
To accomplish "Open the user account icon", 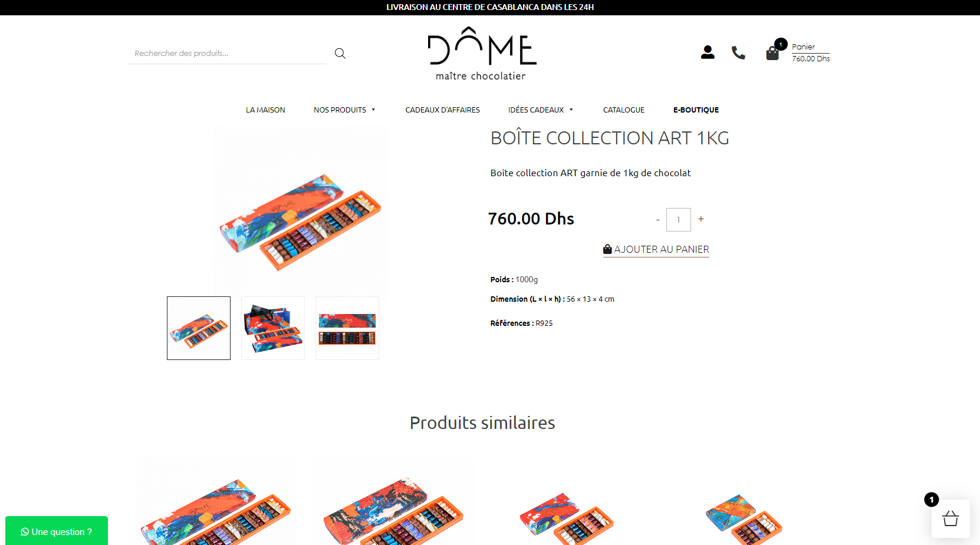I will point(708,52).
